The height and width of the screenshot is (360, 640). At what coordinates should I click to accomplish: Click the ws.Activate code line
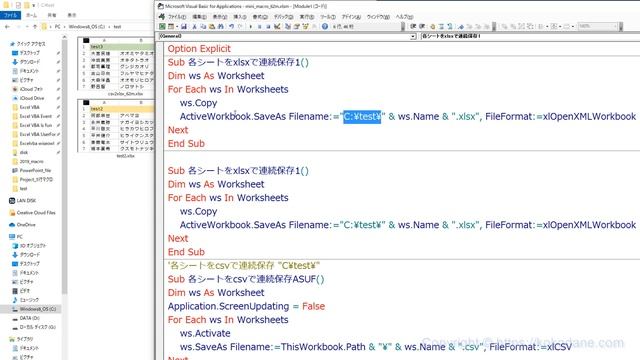tap(205, 333)
